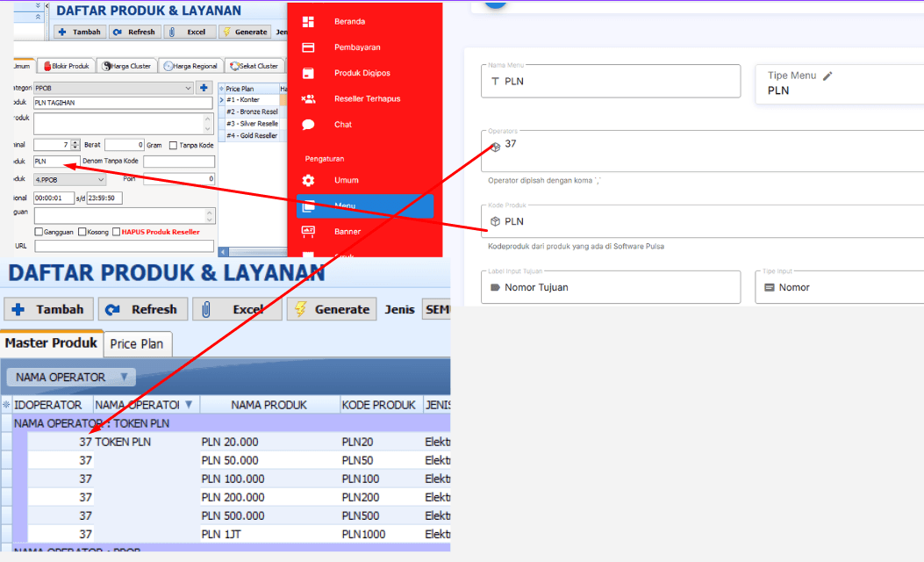Switch to the Price Plan tab

(137, 343)
